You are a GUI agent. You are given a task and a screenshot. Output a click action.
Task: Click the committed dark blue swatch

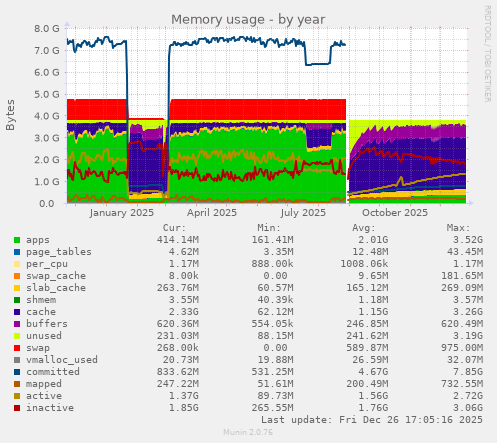tap(17, 372)
